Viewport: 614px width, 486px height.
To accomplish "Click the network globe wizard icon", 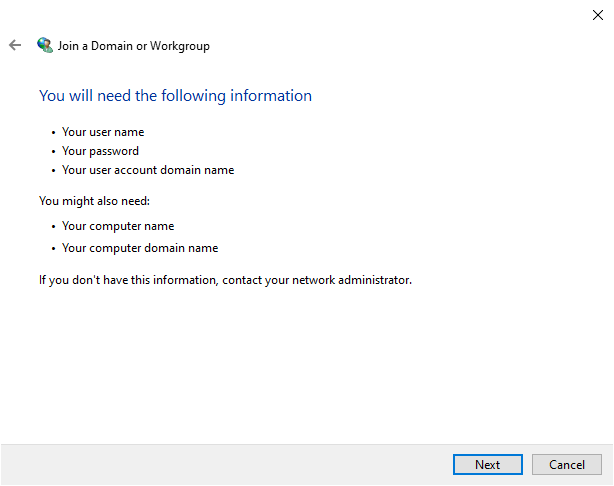I will [x=45, y=45].
